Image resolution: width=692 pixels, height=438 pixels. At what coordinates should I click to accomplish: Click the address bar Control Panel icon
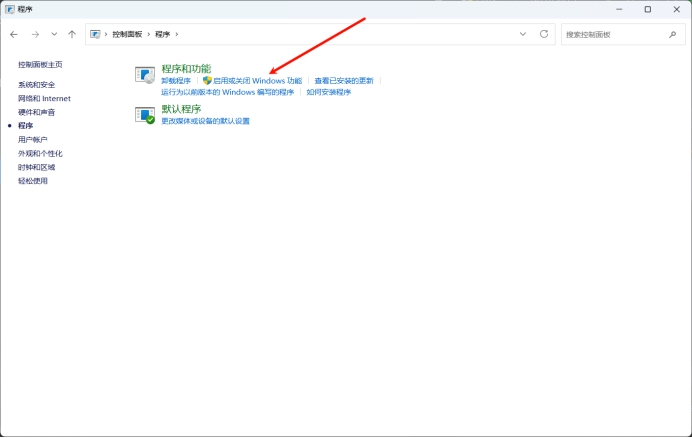click(x=95, y=34)
